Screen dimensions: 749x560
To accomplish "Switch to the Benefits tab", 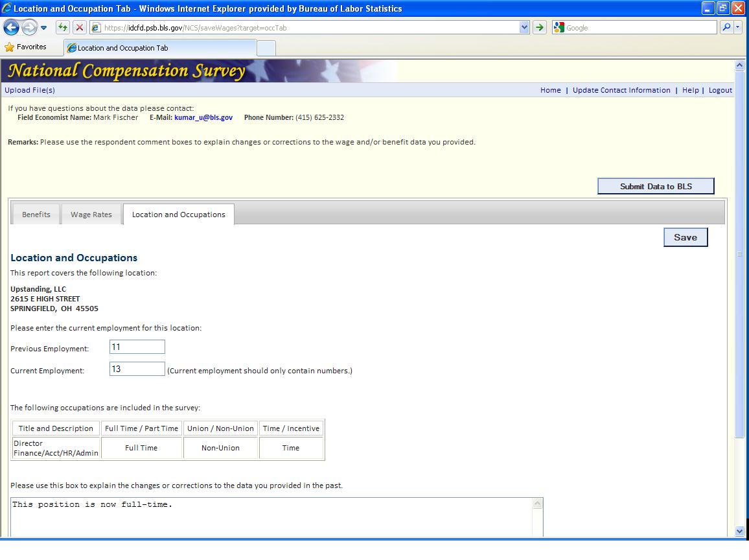I will [x=36, y=215].
